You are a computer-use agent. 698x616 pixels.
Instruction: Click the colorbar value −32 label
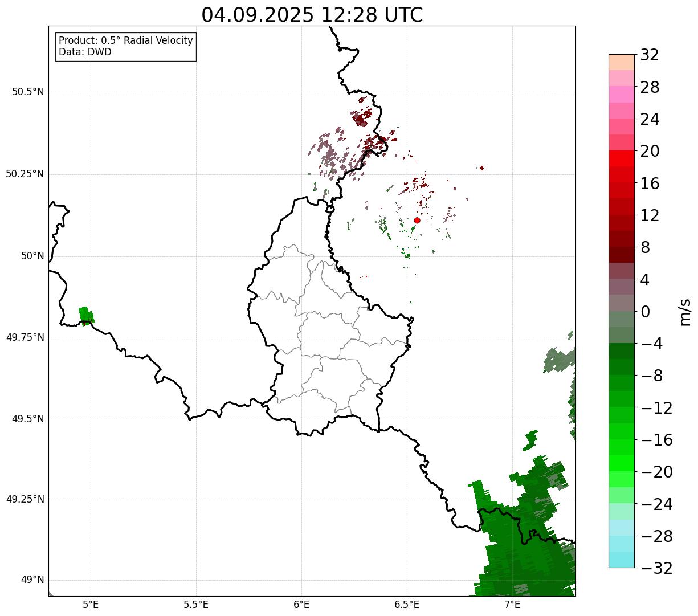(x=656, y=568)
